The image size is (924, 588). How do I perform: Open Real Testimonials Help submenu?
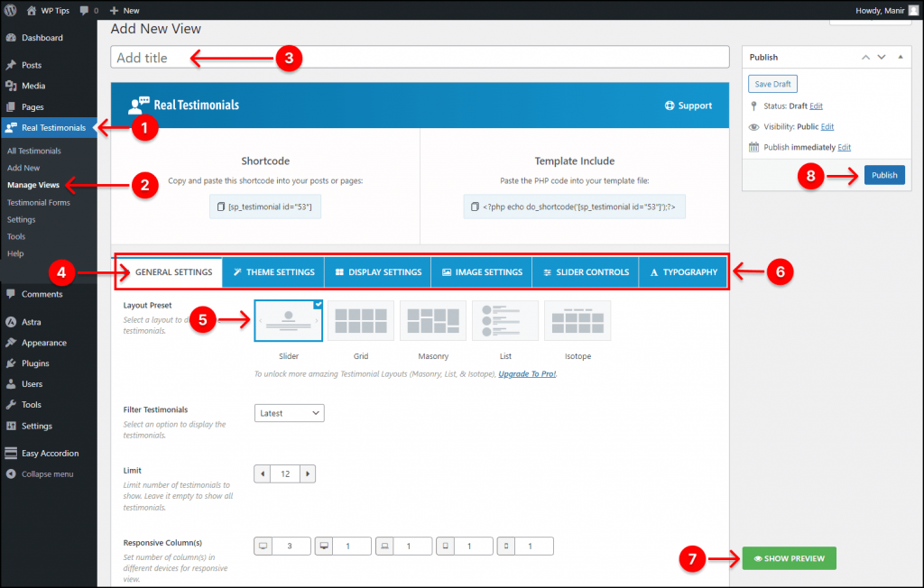coord(15,253)
